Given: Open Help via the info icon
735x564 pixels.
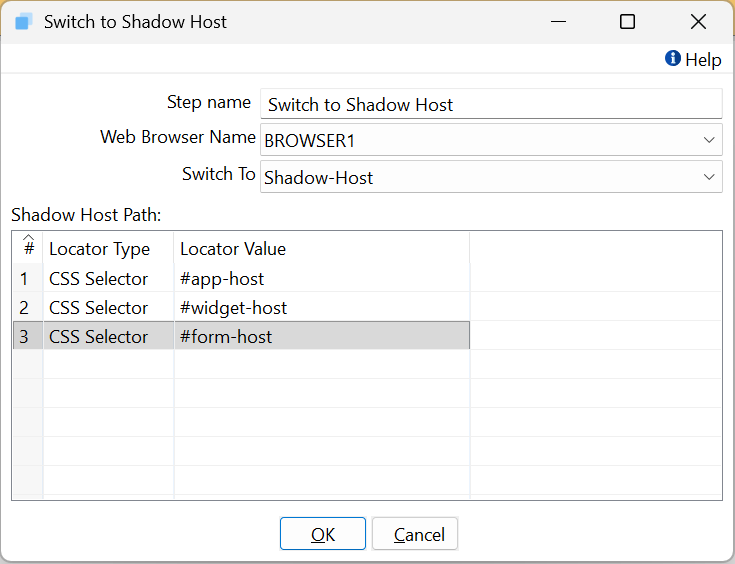Looking at the screenshot, I should [673, 59].
